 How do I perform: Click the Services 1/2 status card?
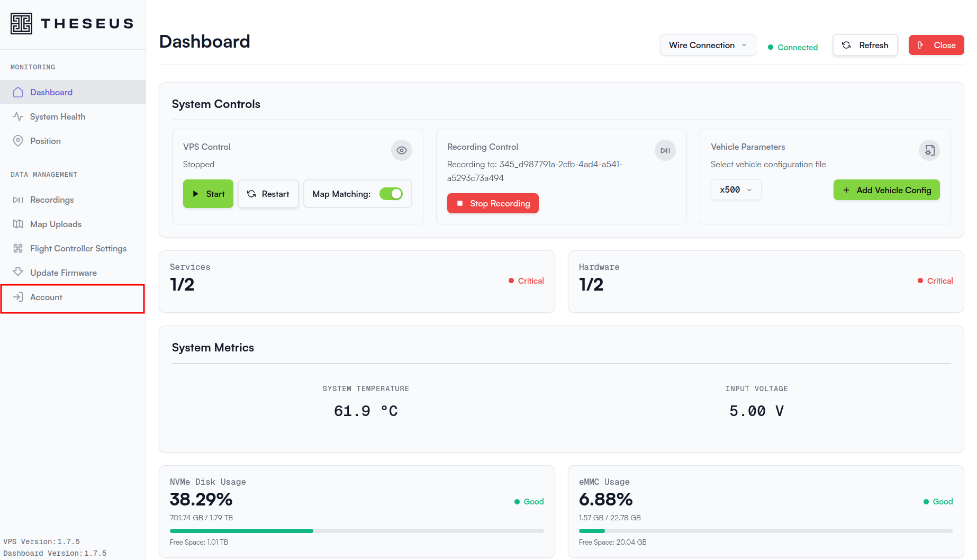click(356, 281)
